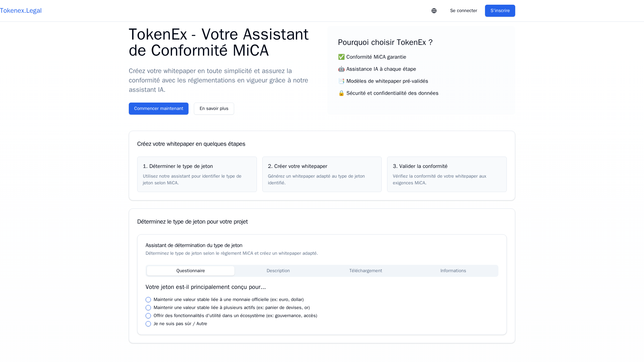The width and height of the screenshot is (644, 362).
Task: Click the 'Valider la conformité' step card
Action: (446, 174)
